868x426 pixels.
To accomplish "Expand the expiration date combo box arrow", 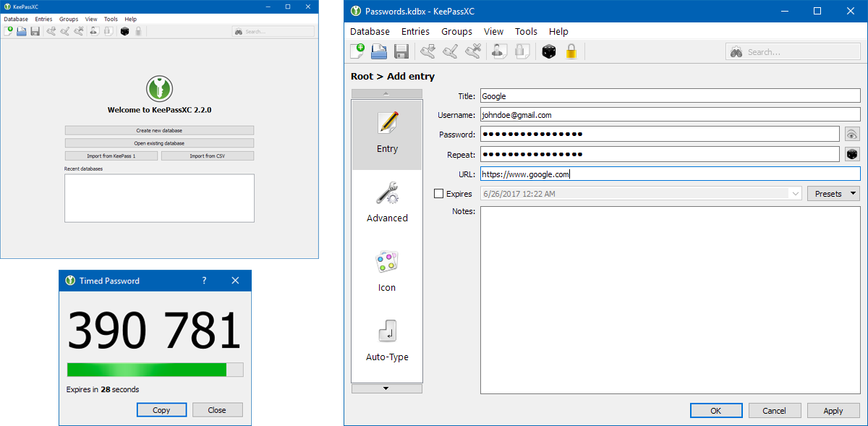I will pyautogui.click(x=795, y=194).
